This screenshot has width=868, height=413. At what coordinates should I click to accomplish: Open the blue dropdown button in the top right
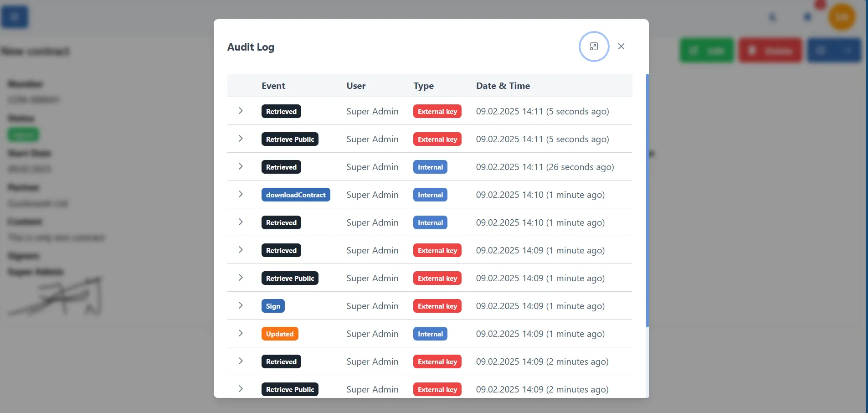click(x=847, y=50)
